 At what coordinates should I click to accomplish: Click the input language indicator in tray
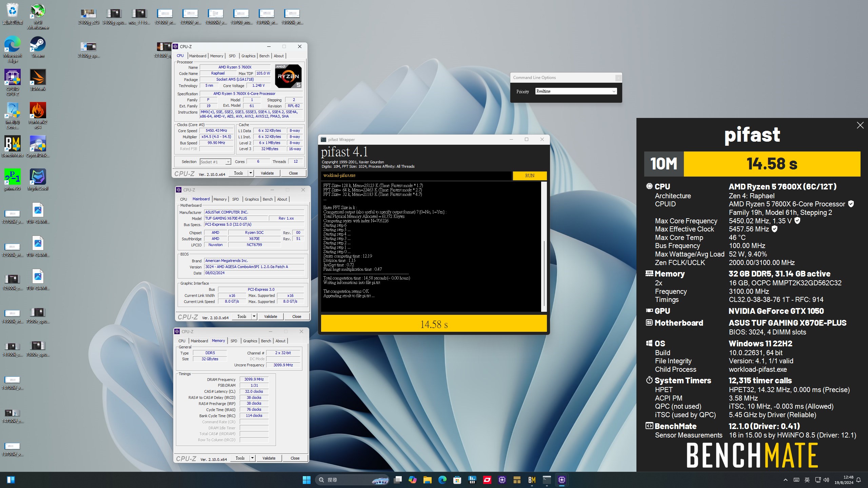pyautogui.click(x=807, y=480)
